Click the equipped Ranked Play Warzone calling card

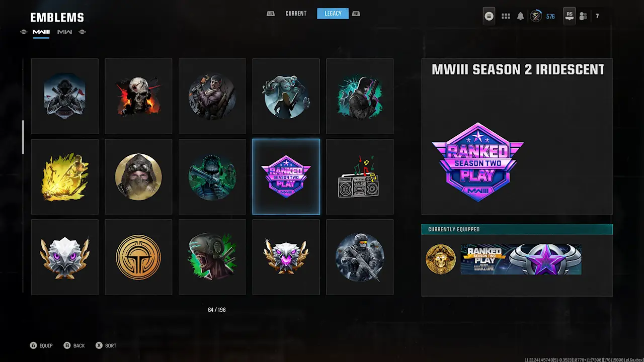point(521,259)
